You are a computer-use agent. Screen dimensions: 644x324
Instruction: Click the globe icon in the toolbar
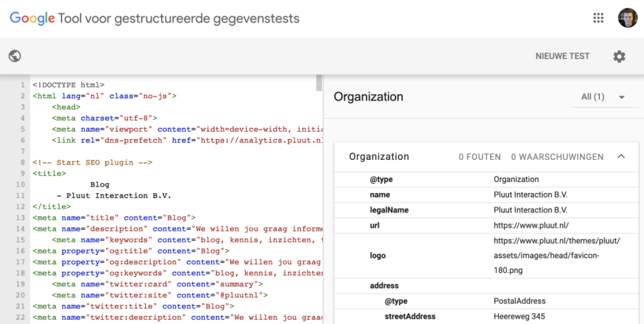tap(15, 56)
